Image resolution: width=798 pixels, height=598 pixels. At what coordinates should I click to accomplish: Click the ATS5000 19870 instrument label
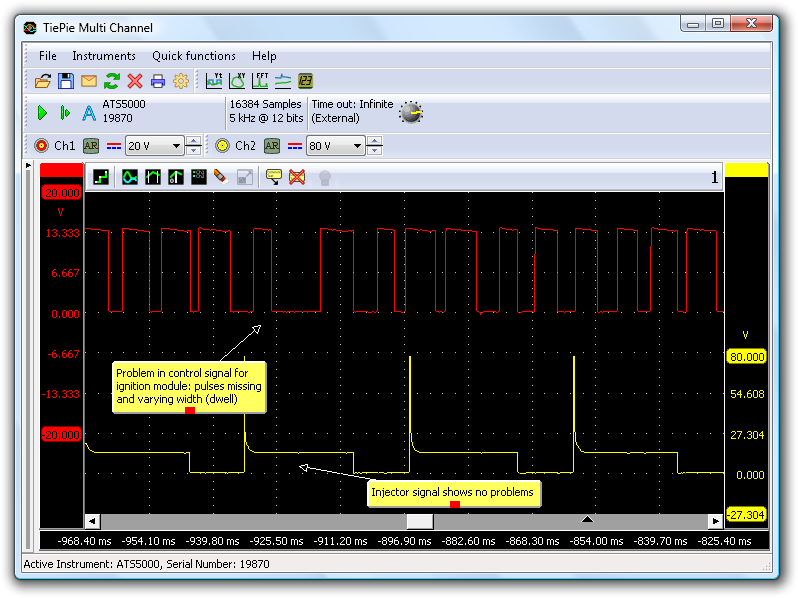point(124,111)
